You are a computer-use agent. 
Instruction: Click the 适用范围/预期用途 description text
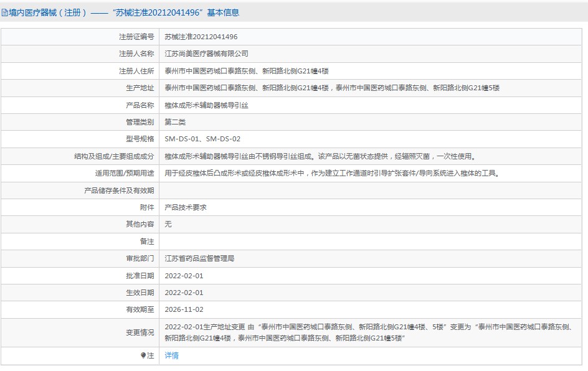331,173
